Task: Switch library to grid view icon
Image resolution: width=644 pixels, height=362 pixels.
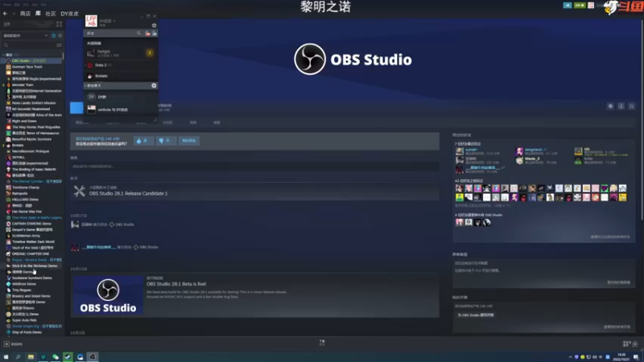Action: (x=59, y=24)
